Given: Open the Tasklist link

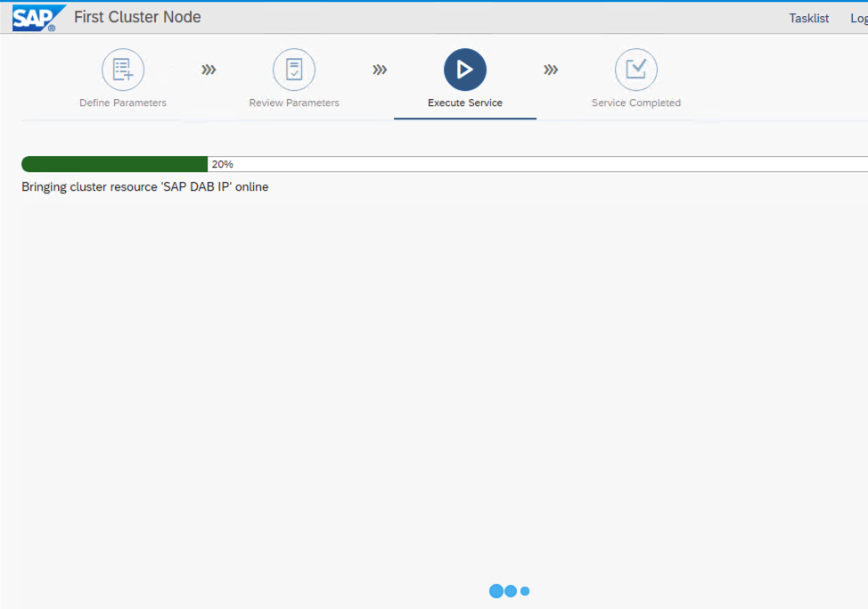Looking at the screenshot, I should 809,18.
